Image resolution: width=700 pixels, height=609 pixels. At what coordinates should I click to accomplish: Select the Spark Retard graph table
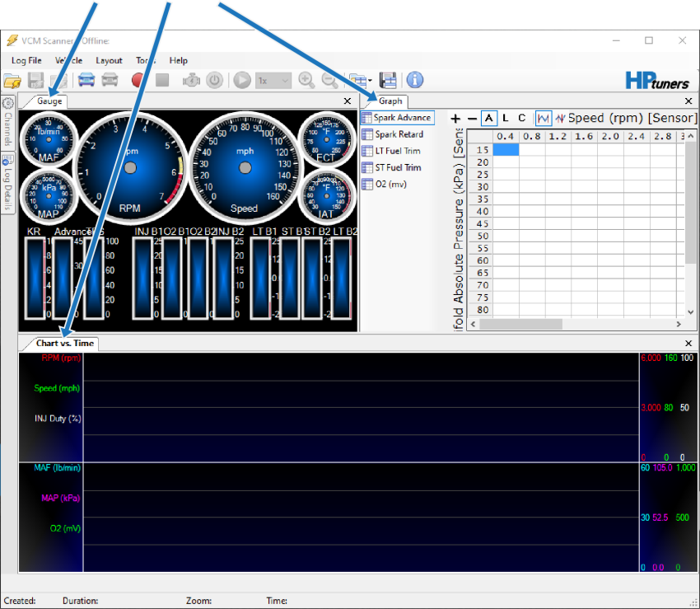pos(392,134)
